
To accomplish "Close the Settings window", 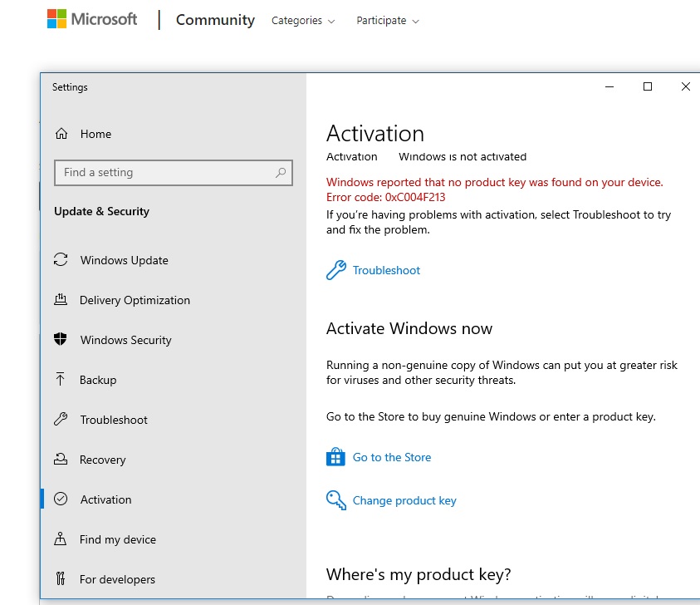I will (686, 86).
